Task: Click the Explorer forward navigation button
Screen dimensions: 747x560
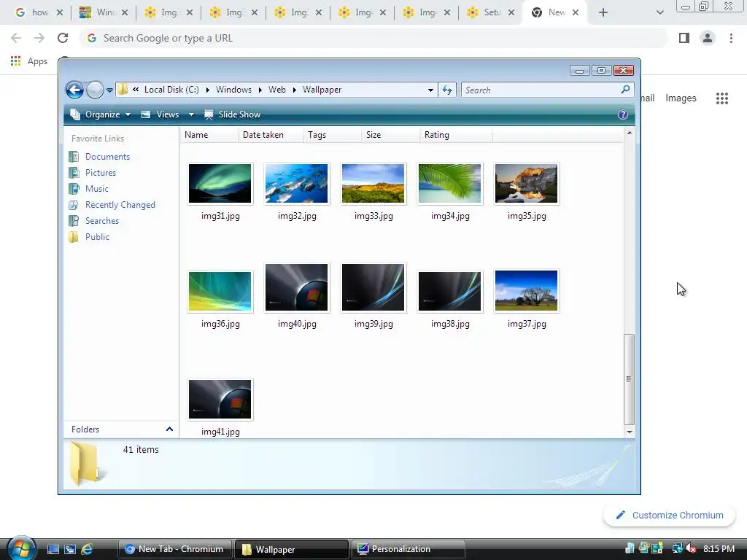Action: [x=95, y=90]
